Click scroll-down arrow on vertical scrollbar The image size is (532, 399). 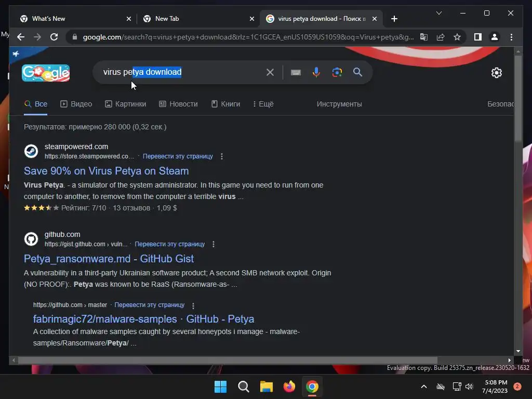518,352
